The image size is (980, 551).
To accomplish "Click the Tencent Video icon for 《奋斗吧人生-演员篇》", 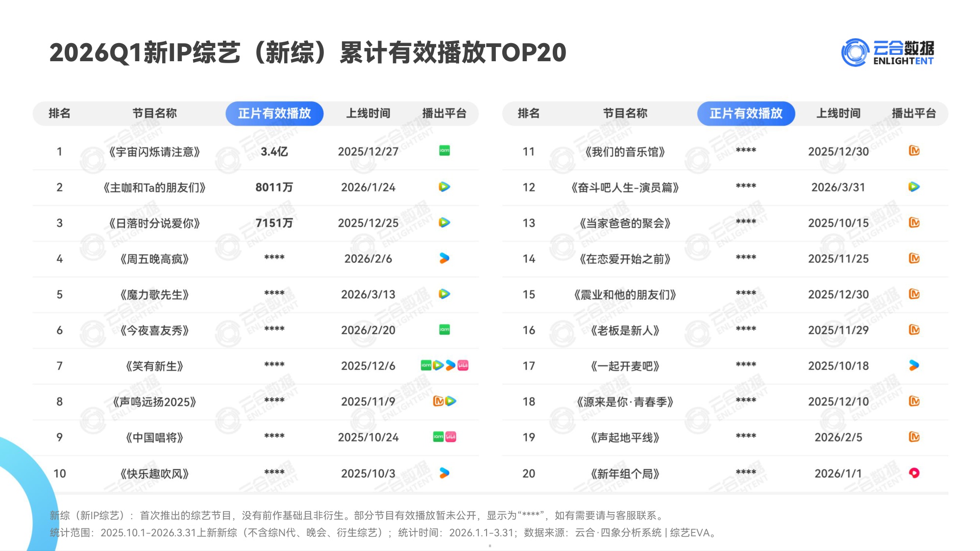I will (x=914, y=187).
